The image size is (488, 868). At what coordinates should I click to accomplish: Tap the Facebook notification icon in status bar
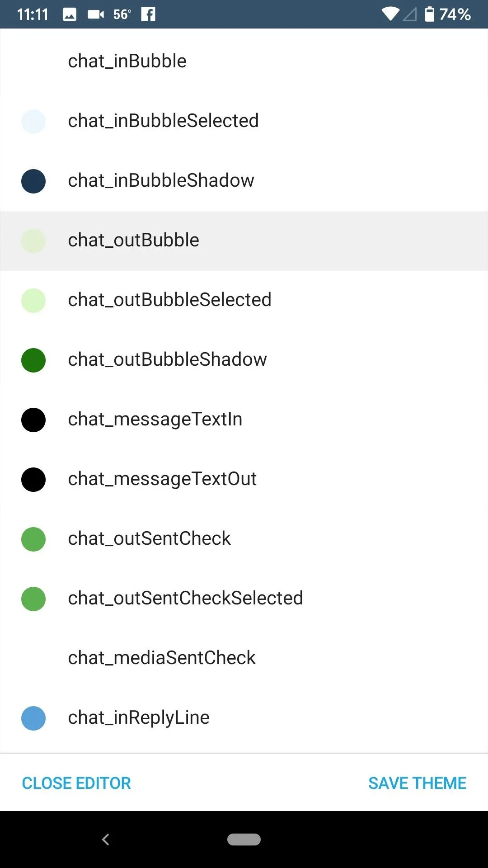tap(148, 14)
